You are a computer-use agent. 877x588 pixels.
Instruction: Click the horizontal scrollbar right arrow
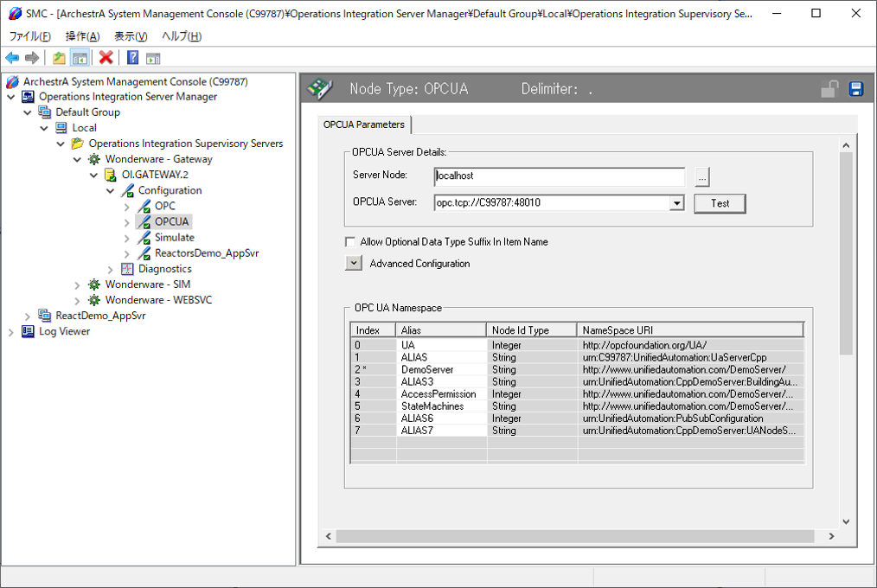(831, 537)
